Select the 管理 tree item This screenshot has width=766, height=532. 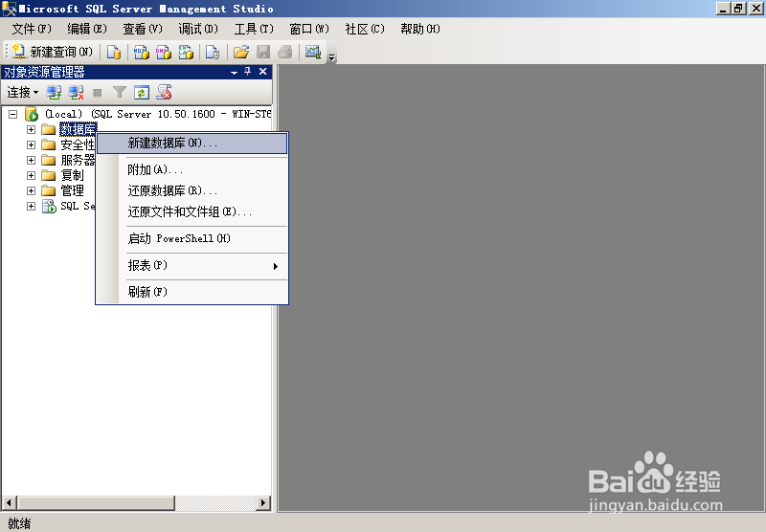(x=73, y=190)
